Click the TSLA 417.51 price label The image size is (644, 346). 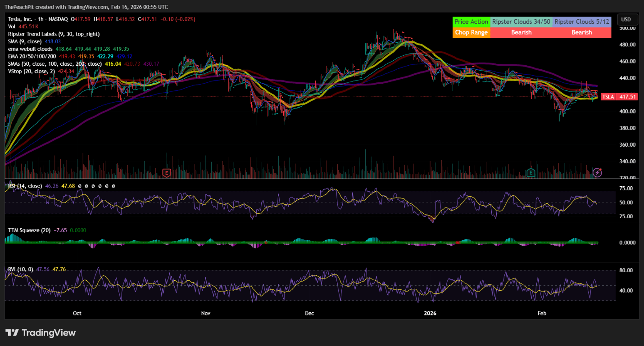[620, 97]
